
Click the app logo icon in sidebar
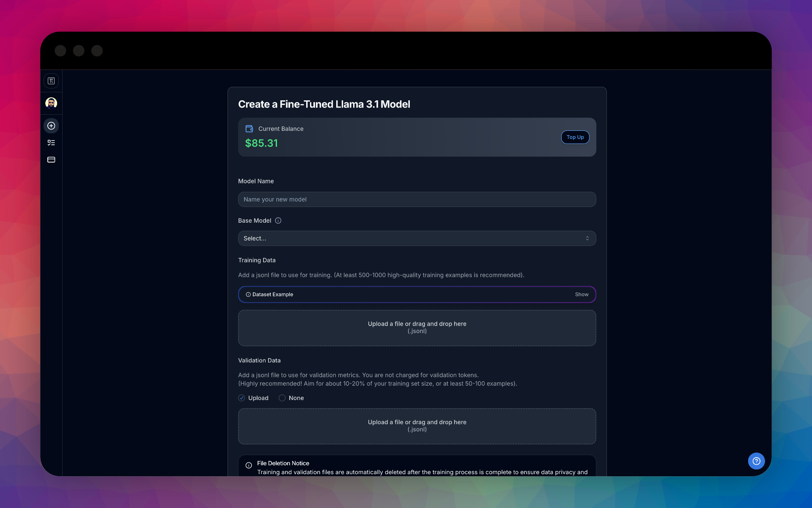(51, 81)
